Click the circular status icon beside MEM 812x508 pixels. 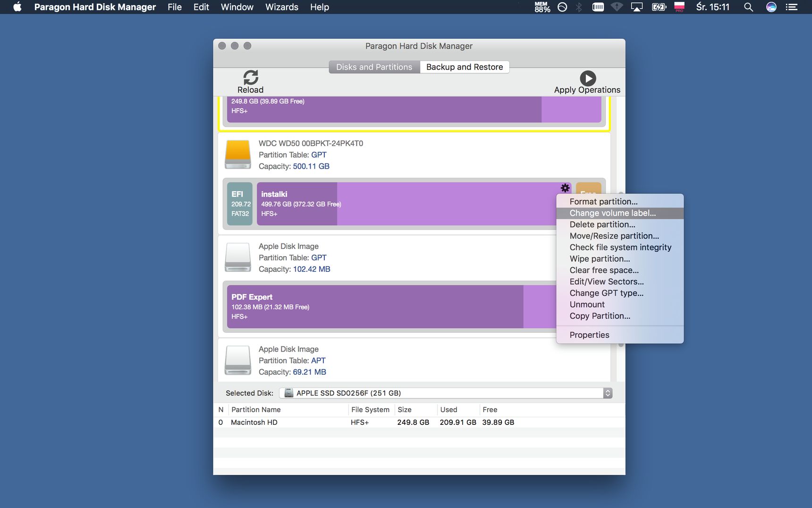562,7
